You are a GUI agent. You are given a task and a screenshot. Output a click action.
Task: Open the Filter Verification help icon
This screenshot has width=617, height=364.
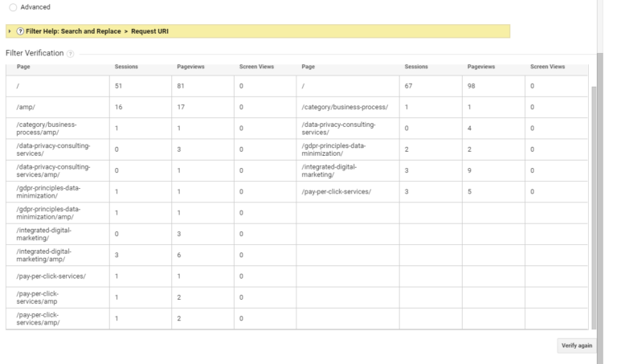coord(70,54)
